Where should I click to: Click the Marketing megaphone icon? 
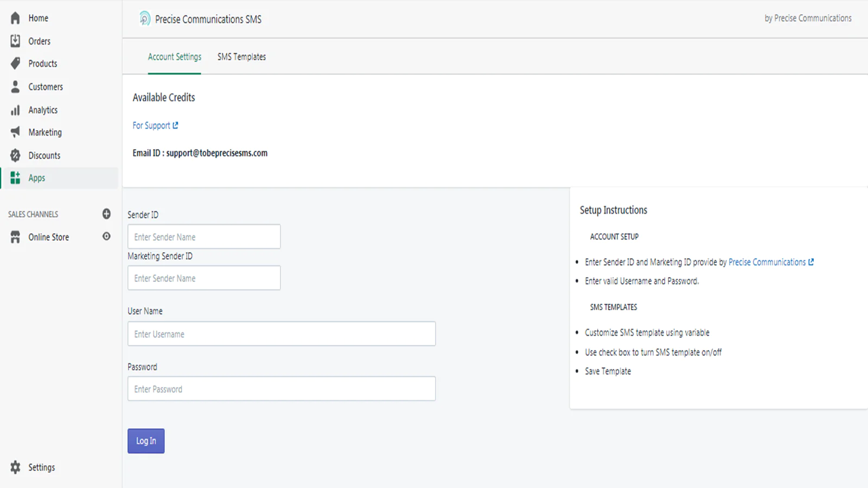[15, 132]
